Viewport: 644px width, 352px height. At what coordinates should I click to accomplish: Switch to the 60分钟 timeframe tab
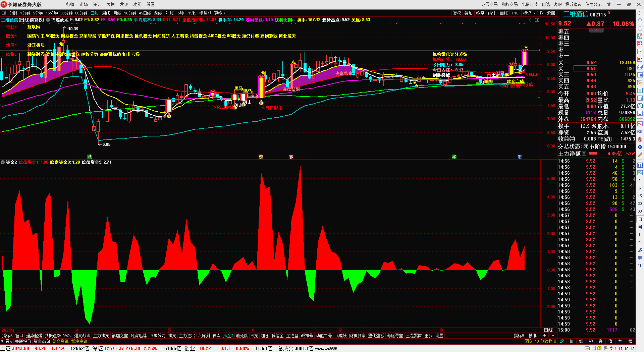point(81,13)
